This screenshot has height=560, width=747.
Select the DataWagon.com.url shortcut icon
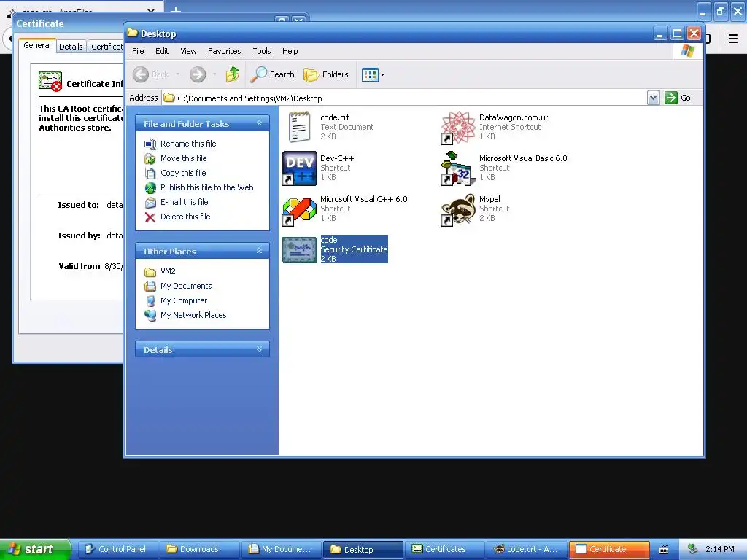pyautogui.click(x=458, y=128)
